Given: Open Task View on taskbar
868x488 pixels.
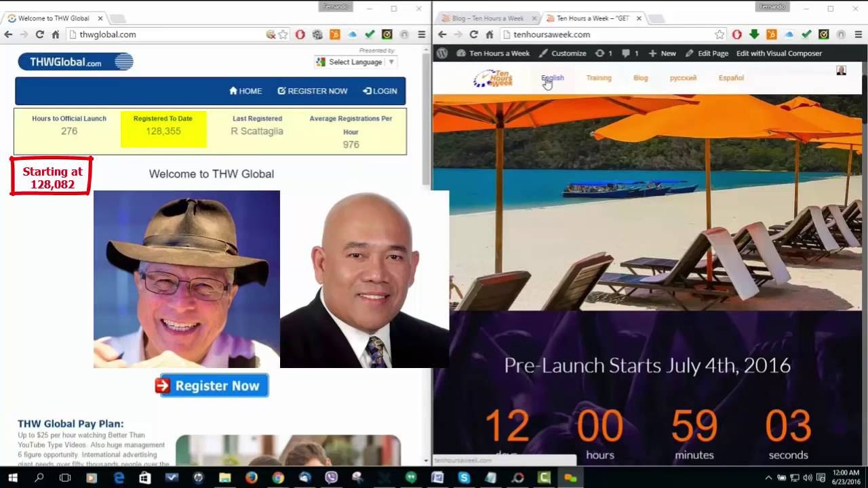Looking at the screenshot, I should coord(65,478).
